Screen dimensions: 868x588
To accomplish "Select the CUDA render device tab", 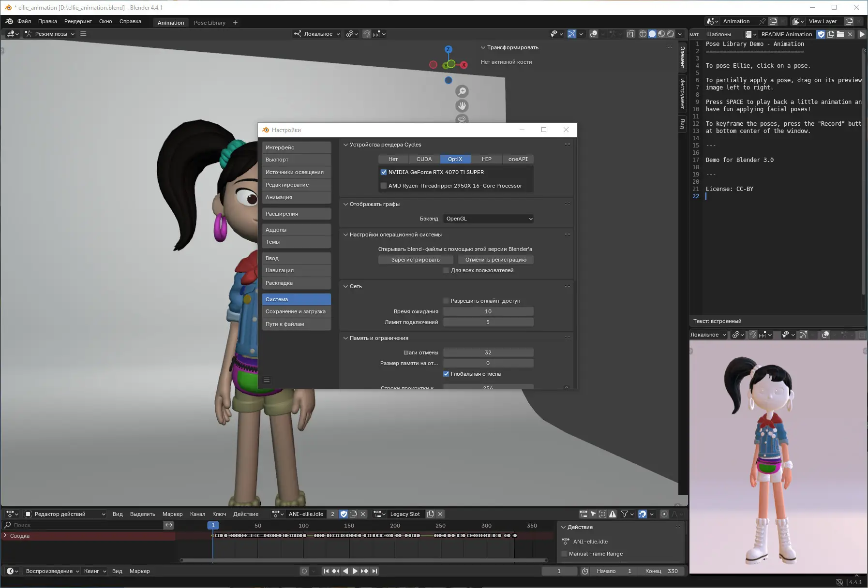I will click(x=424, y=159).
